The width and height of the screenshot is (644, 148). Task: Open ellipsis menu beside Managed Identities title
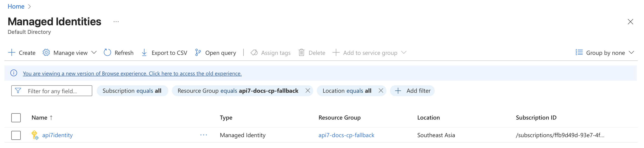(x=116, y=22)
